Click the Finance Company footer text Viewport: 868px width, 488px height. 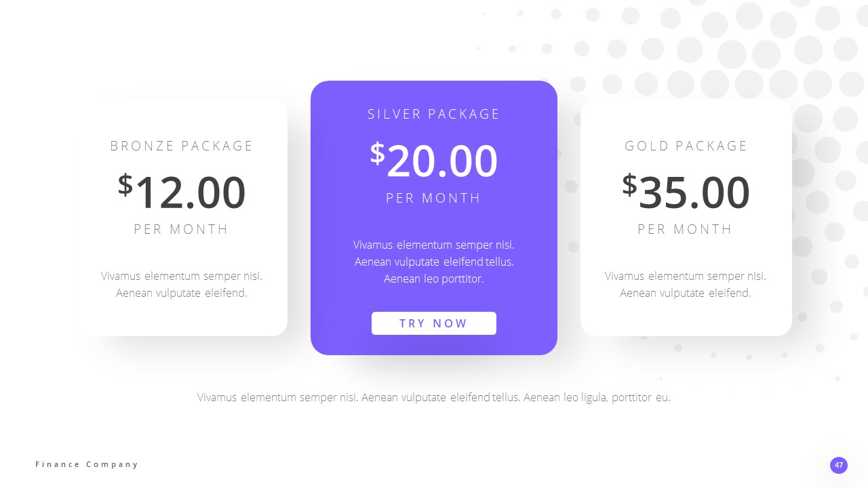click(87, 464)
